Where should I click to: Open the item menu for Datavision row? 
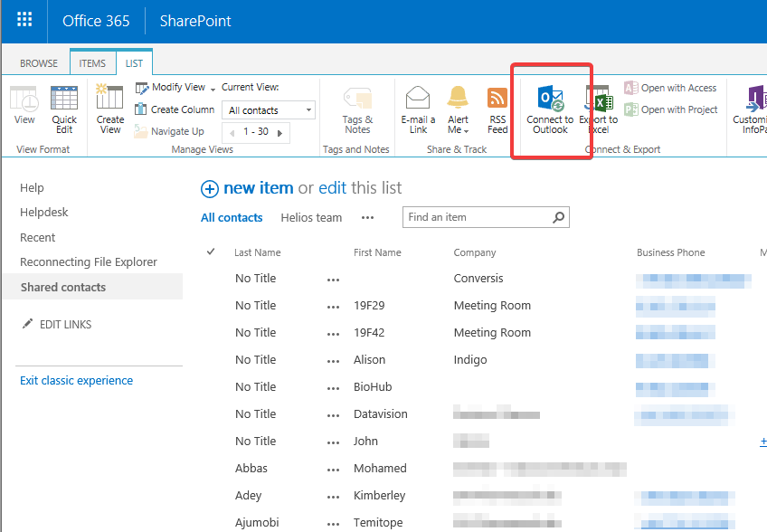(333, 415)
